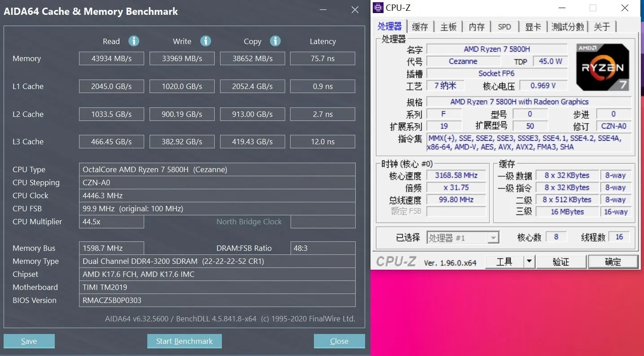The width and height of the screenshot is (644, 356).
Task: Open the 内存 tab in CPU-Z
Action: click(x=476, y=27)
